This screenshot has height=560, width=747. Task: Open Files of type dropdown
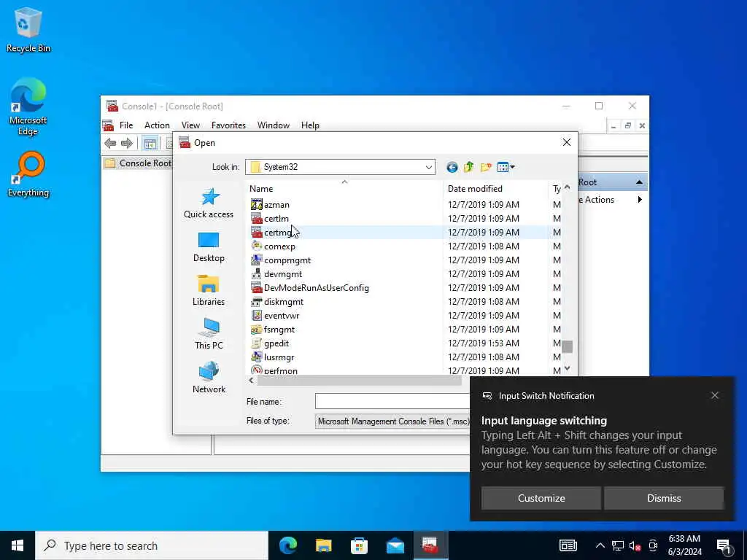tap(393, 421)
